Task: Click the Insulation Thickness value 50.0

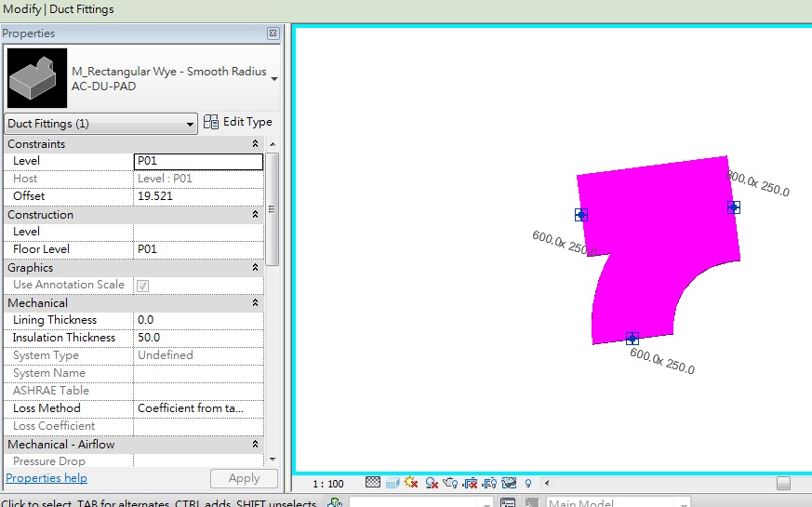Action: (x=198, y=338)
